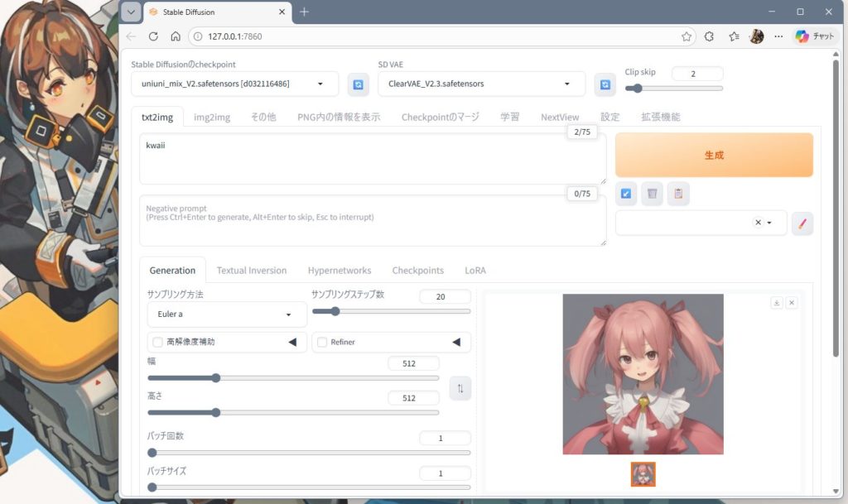
Task: Open the pencil edit-styles icon
Action: [x=802, y=223]
